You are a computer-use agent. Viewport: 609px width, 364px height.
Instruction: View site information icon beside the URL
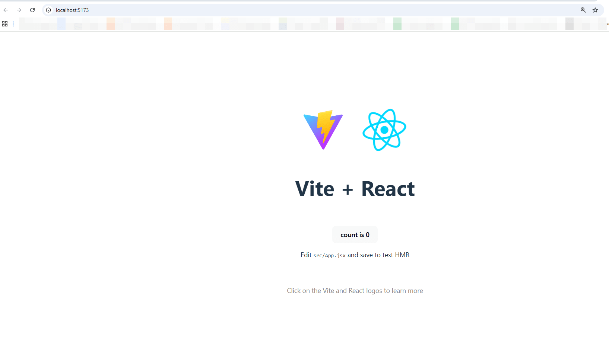(x=48, y=10)
